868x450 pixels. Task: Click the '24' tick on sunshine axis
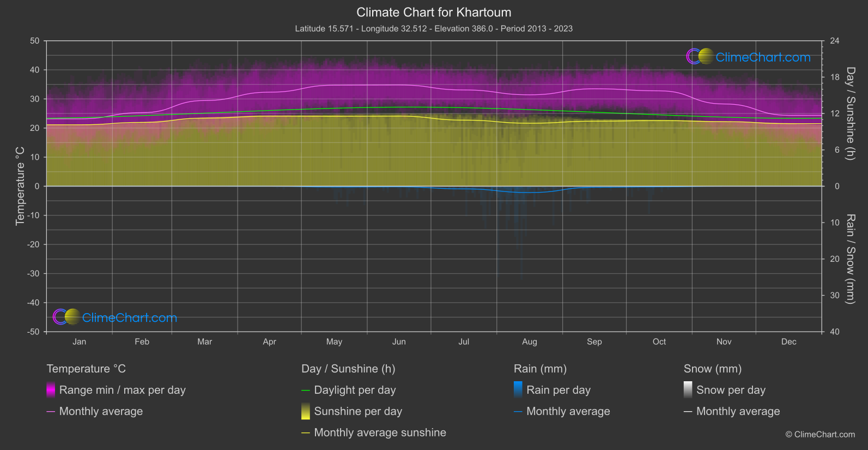tap(835, 41)
